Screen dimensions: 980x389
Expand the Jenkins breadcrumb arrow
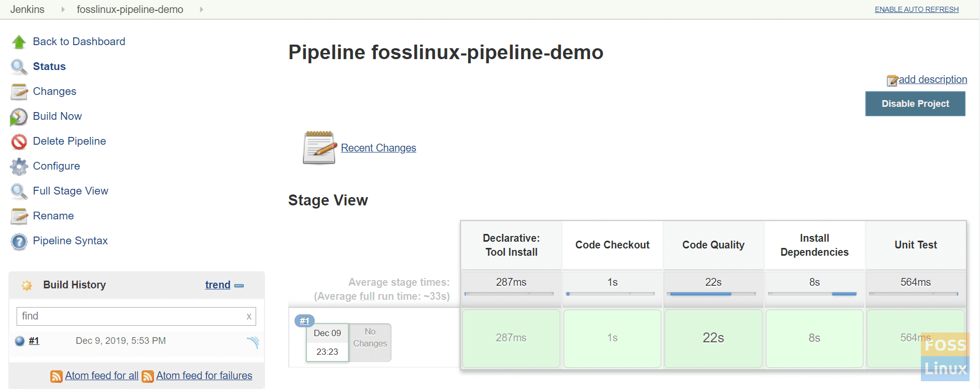tap(63, 9)
